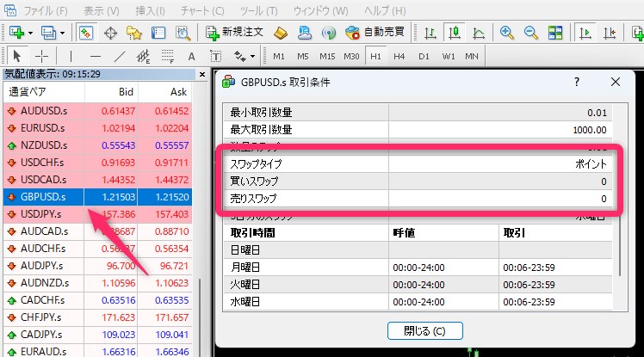Select the EURUSD.s symbol row
This screenshot has height=357, width=644.
98,128
